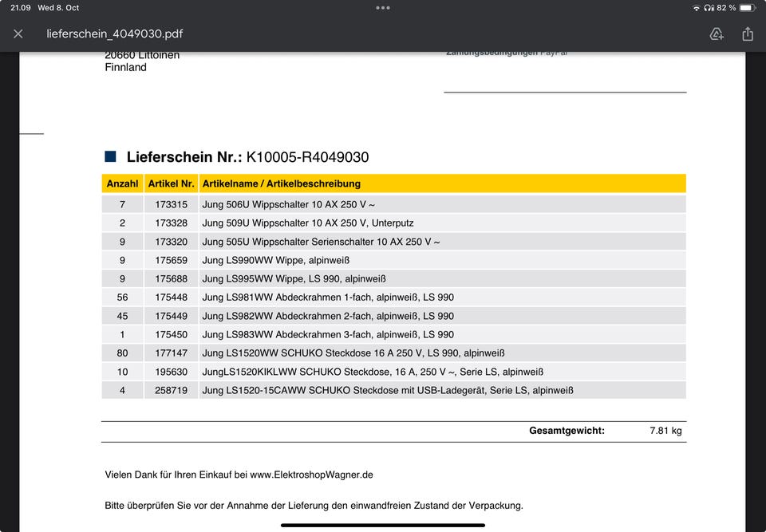Select article number 173315

pyautogui.click(x=171, y=205)
